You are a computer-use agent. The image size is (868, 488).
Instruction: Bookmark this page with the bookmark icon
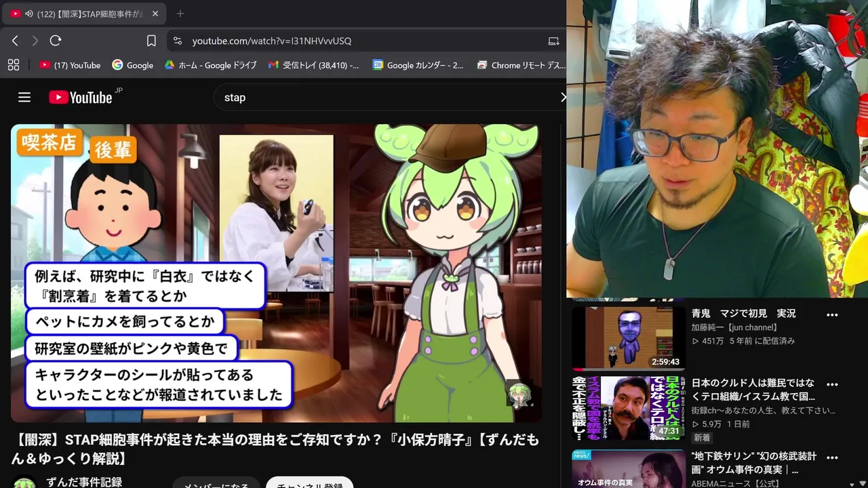pos(151,41)
